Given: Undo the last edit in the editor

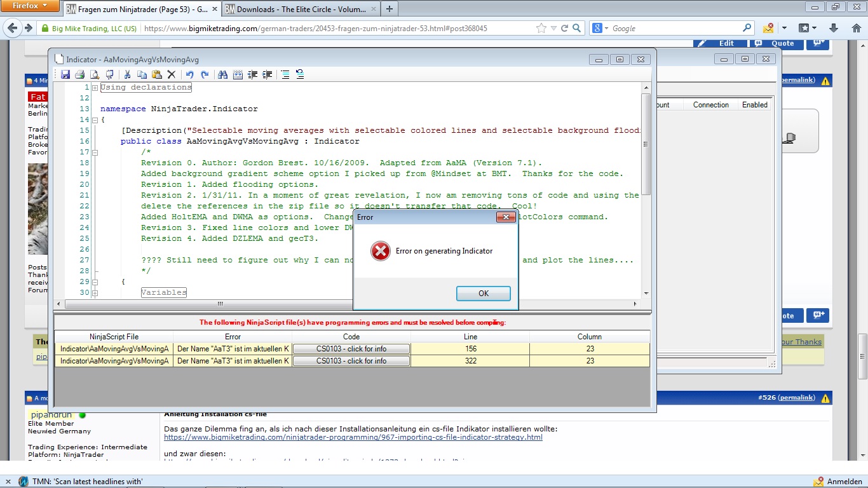Looking at the screenshot, I should pyautogui.click(x=189, y=74).
